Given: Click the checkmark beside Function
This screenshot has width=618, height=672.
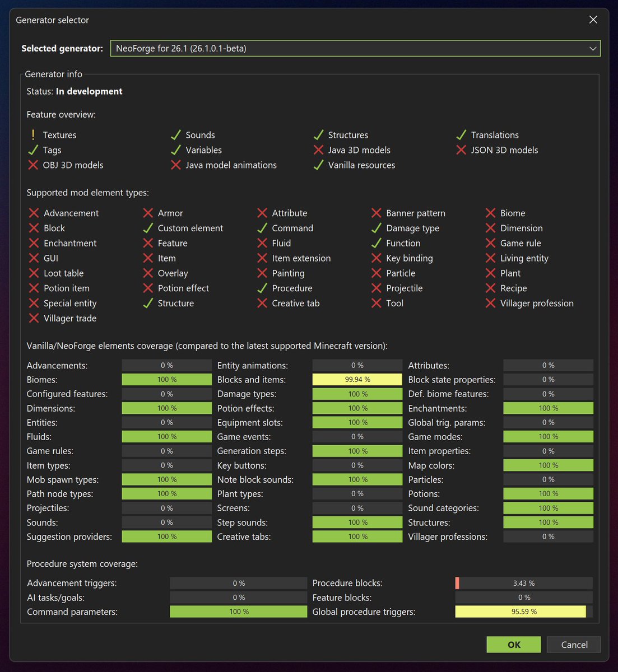Looking at the screenshot, I should coord(377,244).
